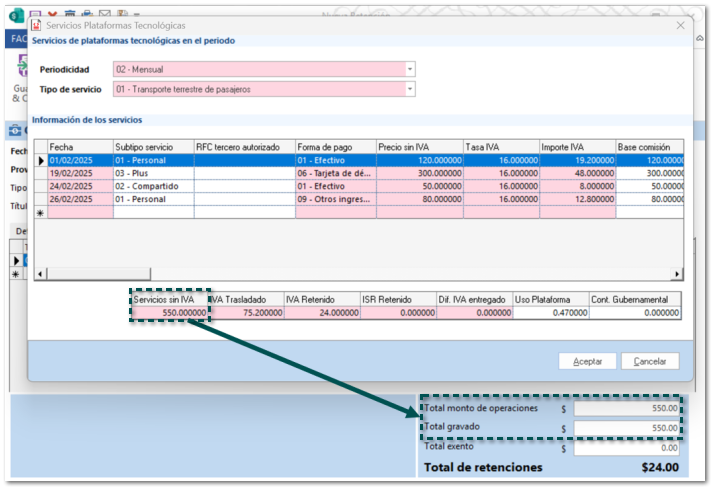This screenshot has width=714, height=490.
Task: Select the 02 - Compartido subtype cell
Action: pyautogui.click(x=152, y=186)
